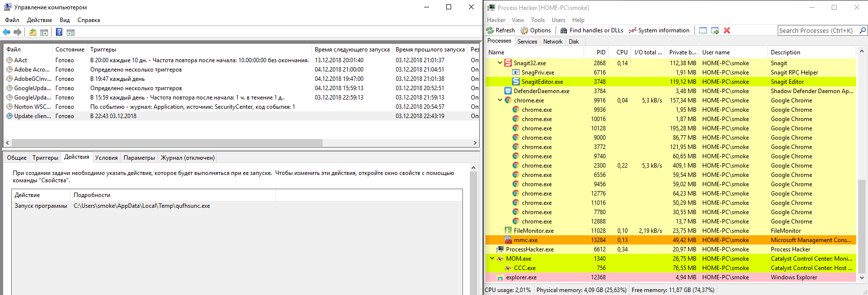
Task: Switch to the Services tab
Action: point(527,42)
